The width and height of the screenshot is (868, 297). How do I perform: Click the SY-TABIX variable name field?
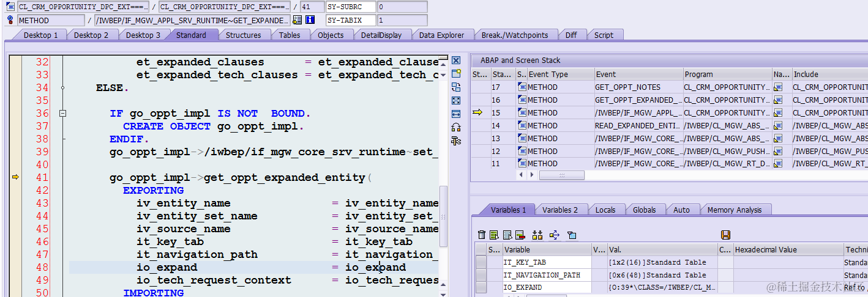coord(350,20)
